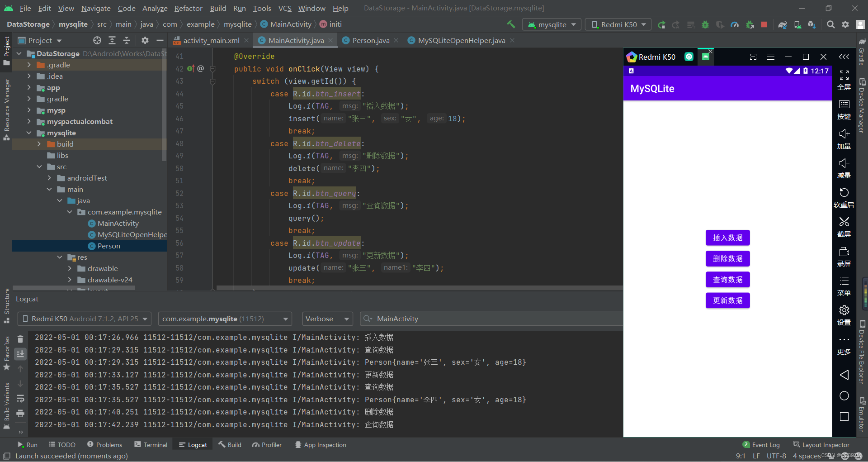Open Logcat device selector Redmi K50 Android 7.1.2
Image resolution: width=868 pixels, height=462 pixels.
click(x=85, y=319)
